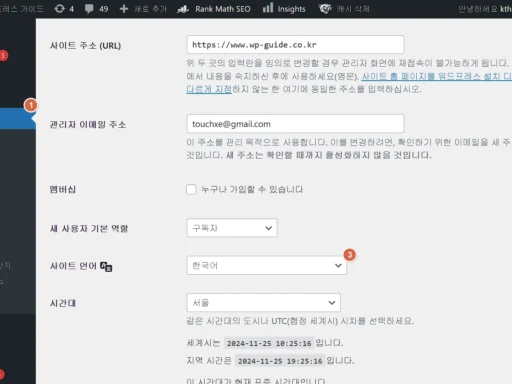Open the Insights bar chart icon

click(x=268, y=8)
